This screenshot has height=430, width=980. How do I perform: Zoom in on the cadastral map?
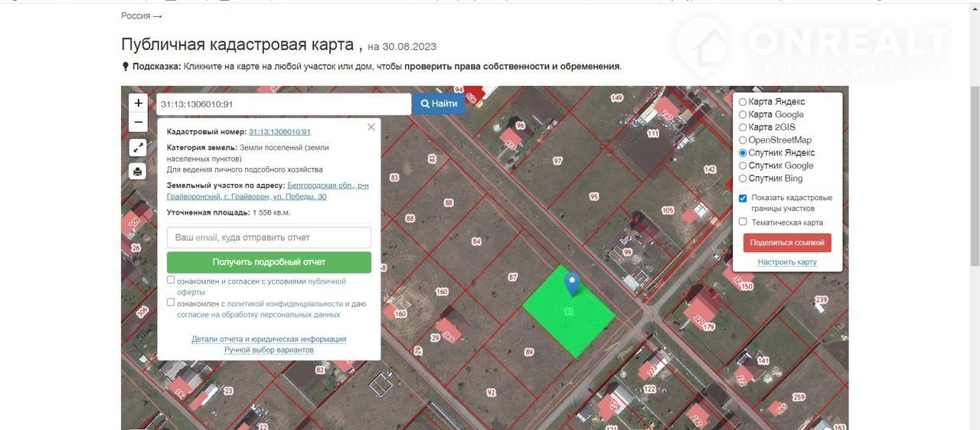138,103
